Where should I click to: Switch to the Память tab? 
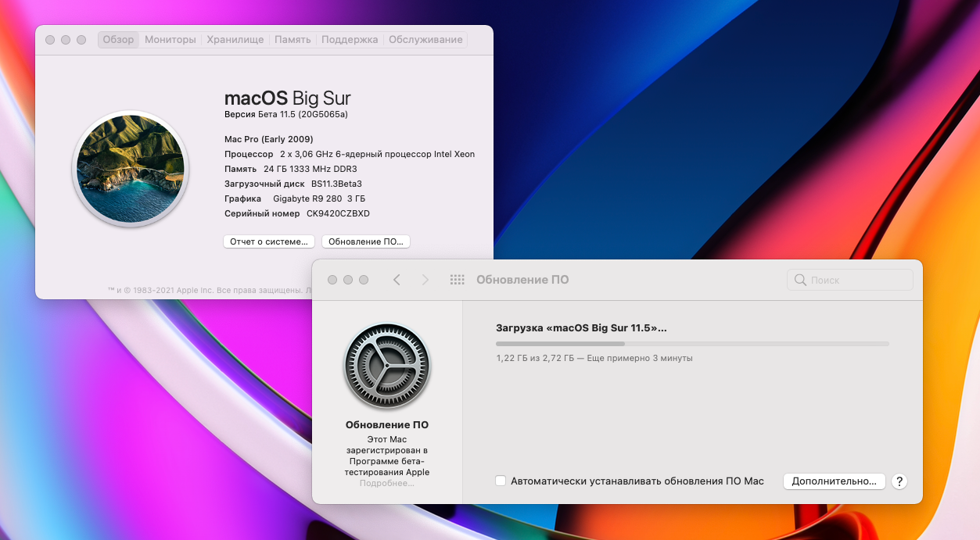(293, 40)
